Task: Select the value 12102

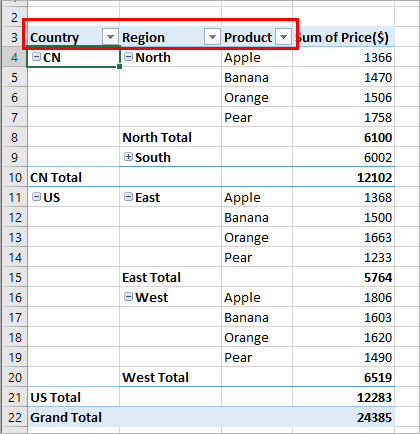Action: (x=343, y=177)
